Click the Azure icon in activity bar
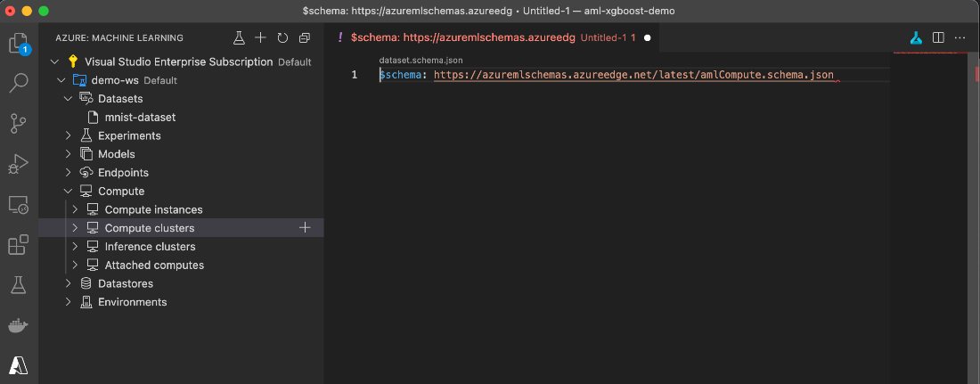 point(19,365)
